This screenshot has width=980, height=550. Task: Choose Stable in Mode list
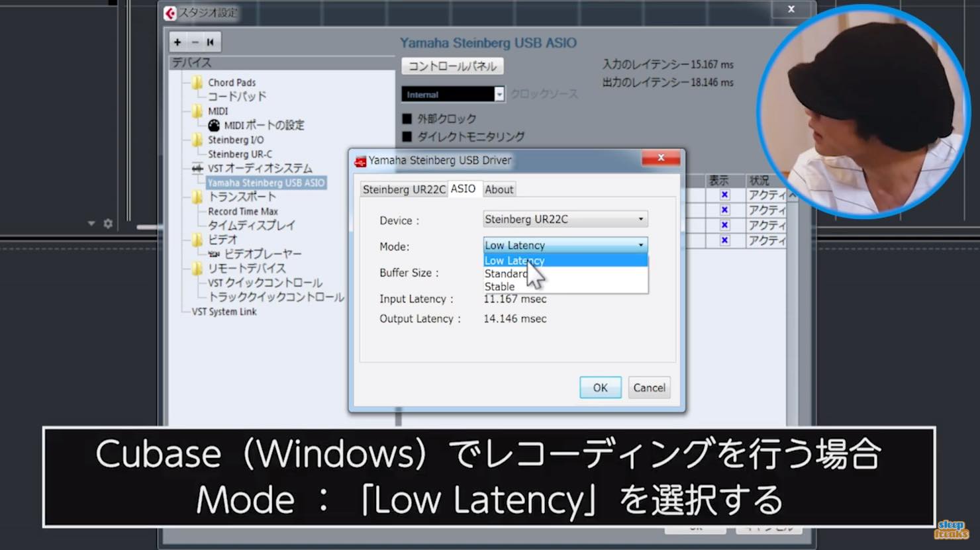pos(565,287)
